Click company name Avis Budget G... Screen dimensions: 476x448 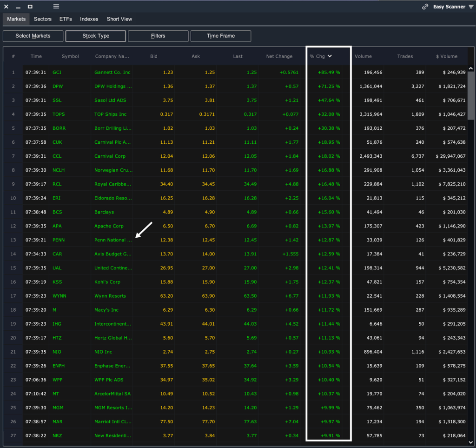[x=113, y=254]
